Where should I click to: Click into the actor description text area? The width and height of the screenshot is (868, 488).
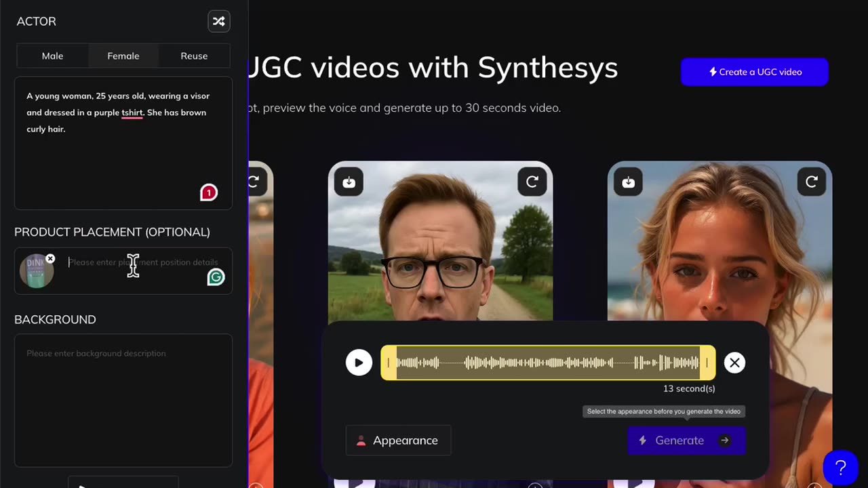(123, 143)
